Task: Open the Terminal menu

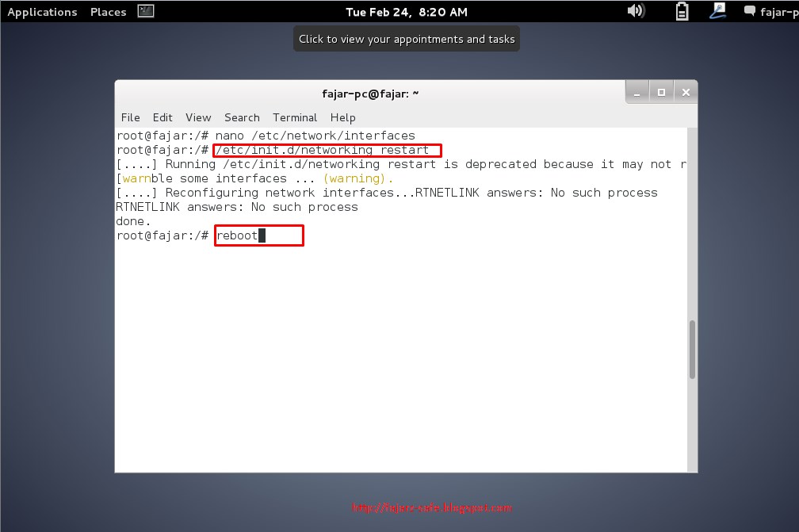Action: [x=295, y=117]
